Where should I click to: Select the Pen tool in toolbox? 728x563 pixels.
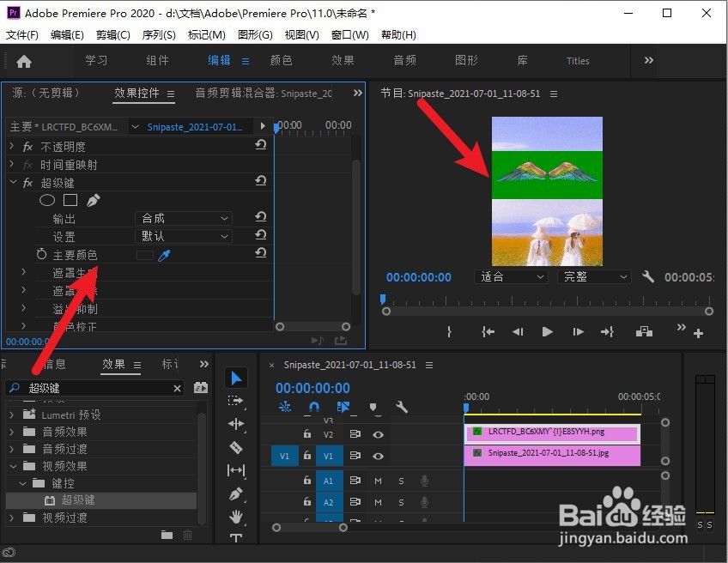[236, 493]
